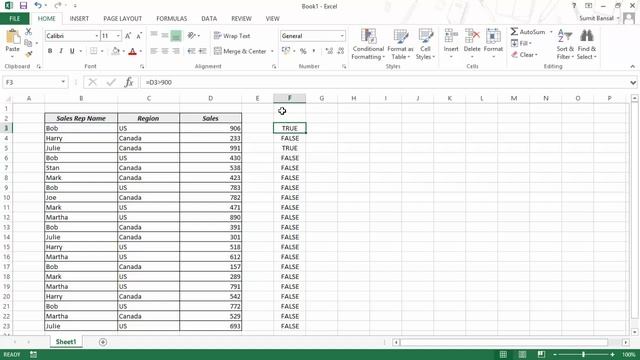Enable middle vertical alignment
640x360 pixels.
tap(165, 36)
